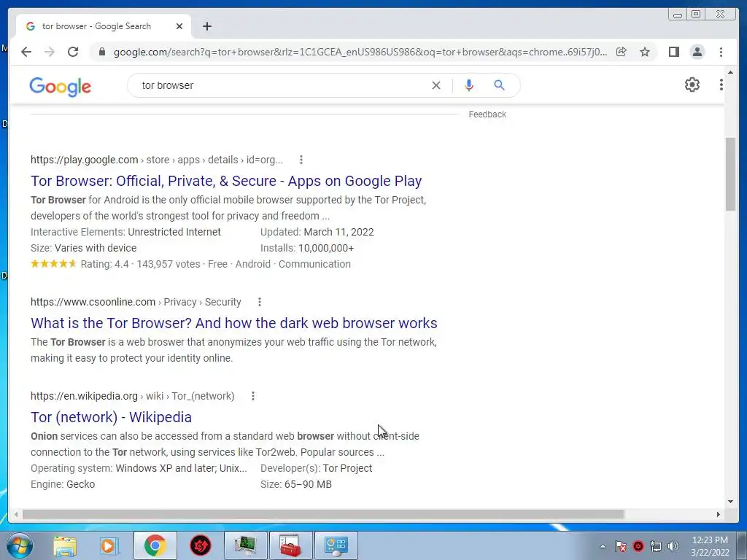This screenshot has width=747, height=560.
Task: Go back to the previous page
Action: pos(26,52)
